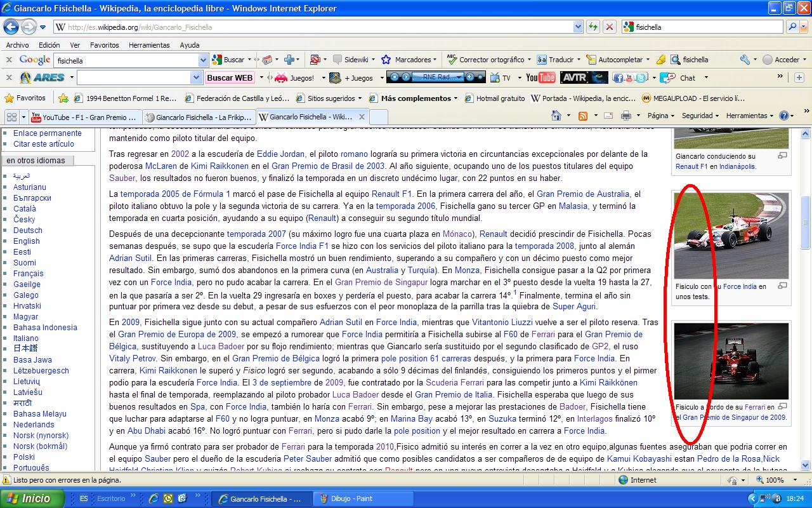Toggle mute on the RNE radio player
The width and height of the screenshot is (812, 508).
click(470, 77)
